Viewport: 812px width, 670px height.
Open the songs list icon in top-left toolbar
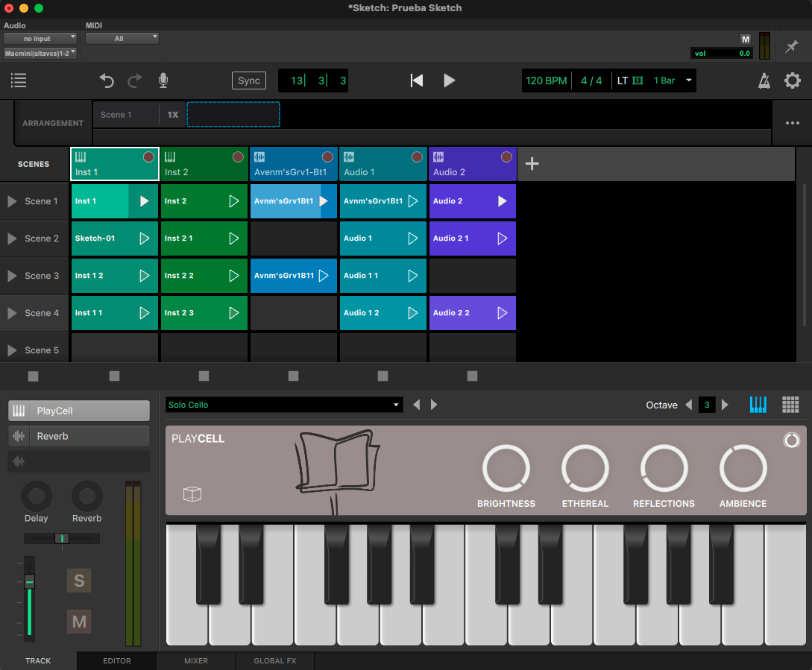19,80
